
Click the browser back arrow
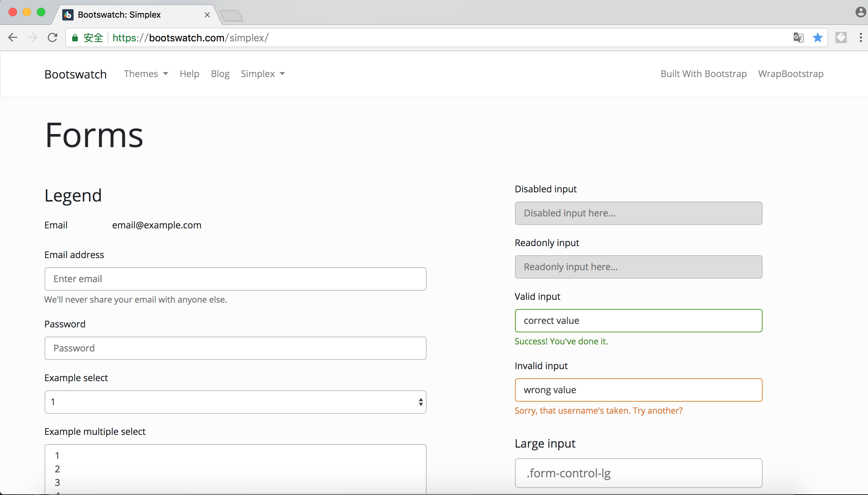13,37
